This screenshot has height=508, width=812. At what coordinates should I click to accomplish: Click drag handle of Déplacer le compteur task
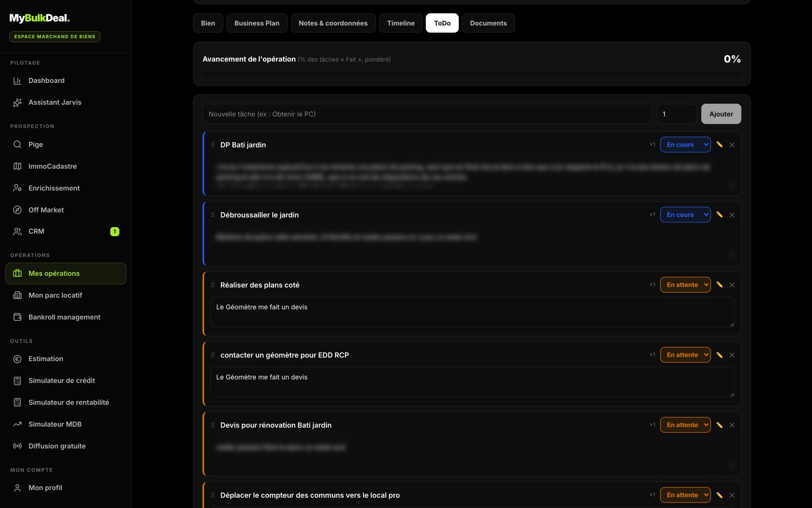[x=213, y=495]
